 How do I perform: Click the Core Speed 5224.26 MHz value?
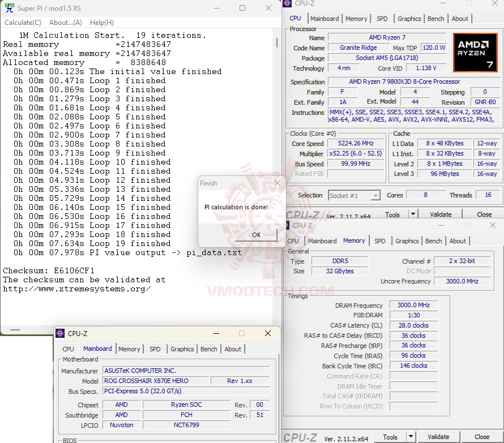[356, 143]
